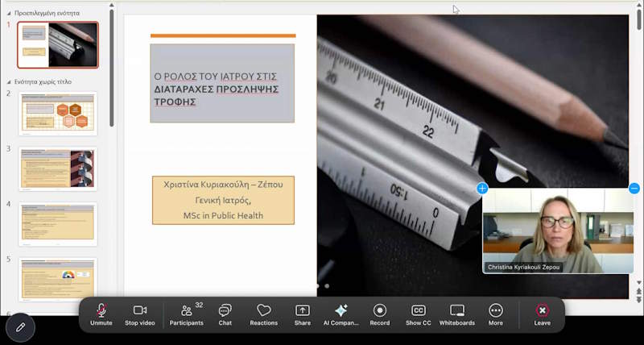Collapse the 'Ενότητα χωρίς τίτλο' section
The image size is (644, 345).
(9, 82)
